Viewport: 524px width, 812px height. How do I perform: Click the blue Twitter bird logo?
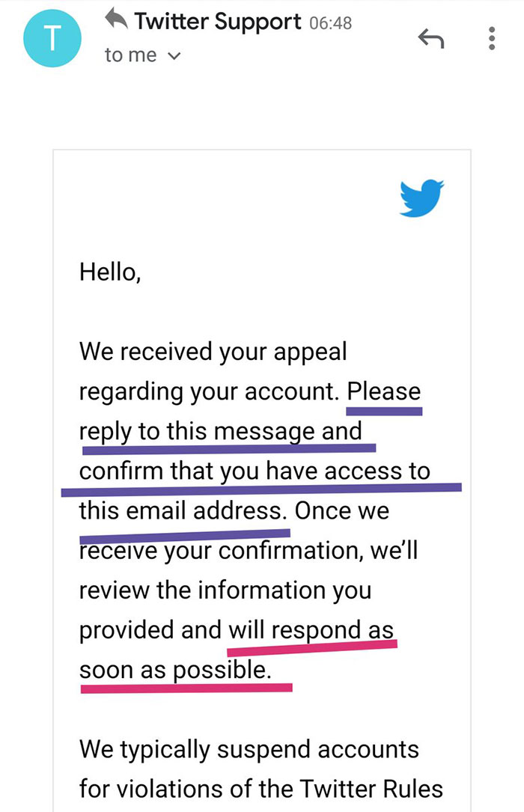click(x=421, y=198)
